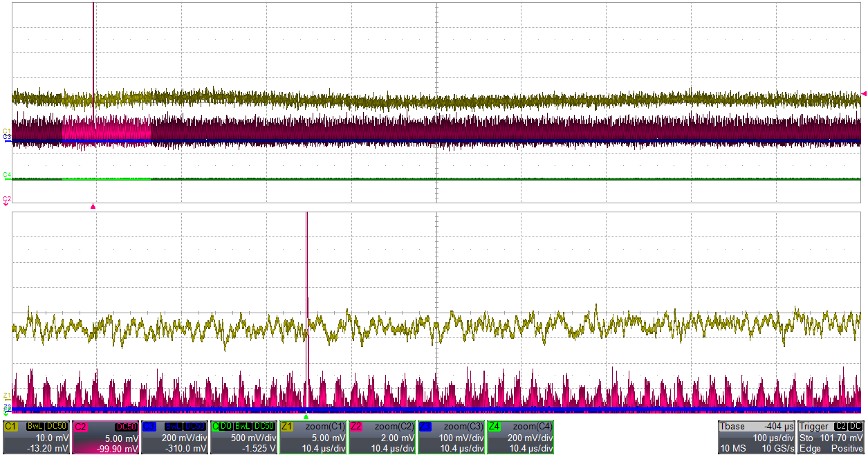Image resolution: width=868 pixels, height=455 pixels.
Task: Click the 100 µs/div timebase value
Action: [x=773, y=438]
